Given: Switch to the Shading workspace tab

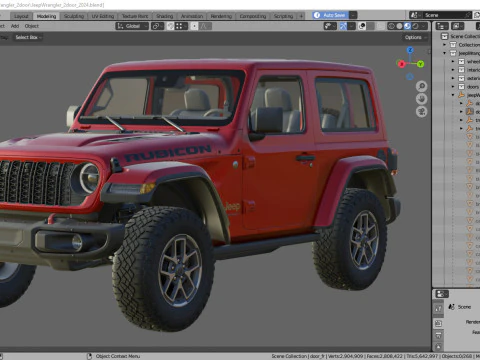Looking at the screenshot, I should click(x=165, y=16).
